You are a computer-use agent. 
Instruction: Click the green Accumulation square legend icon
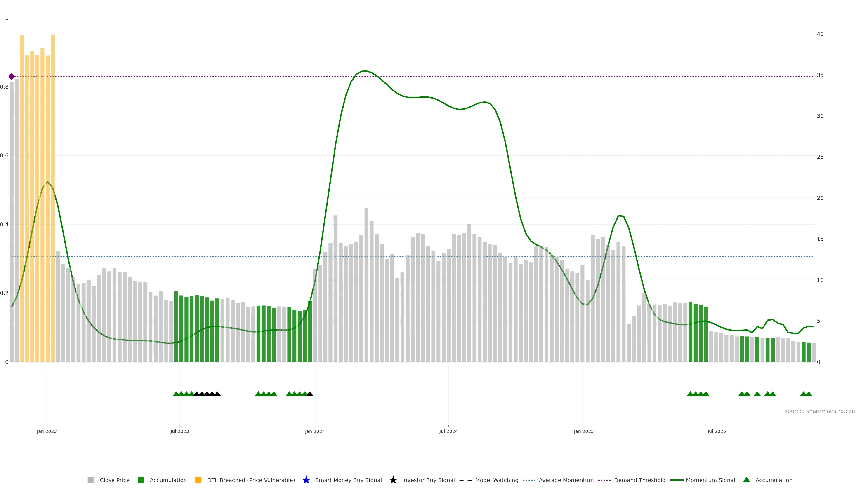coord(141,480)
